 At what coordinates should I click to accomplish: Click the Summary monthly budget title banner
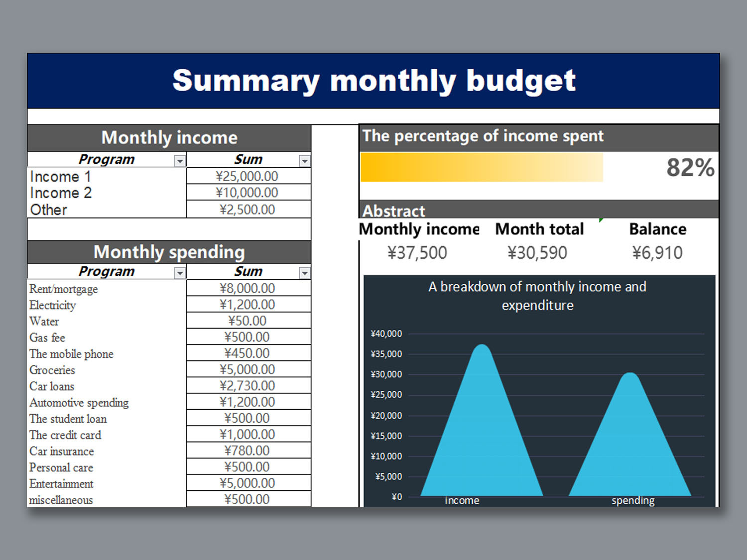[x=373, y=81]
